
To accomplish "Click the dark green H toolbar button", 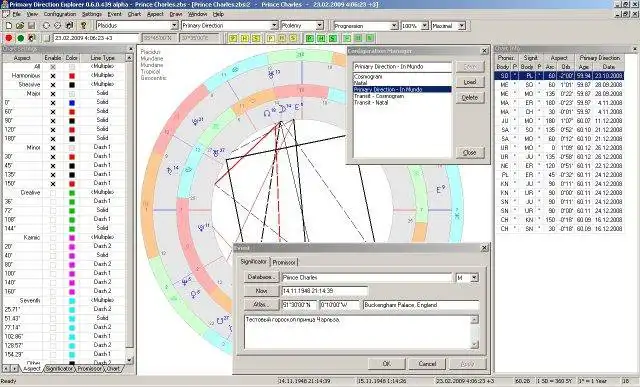I will click(321, 38).
